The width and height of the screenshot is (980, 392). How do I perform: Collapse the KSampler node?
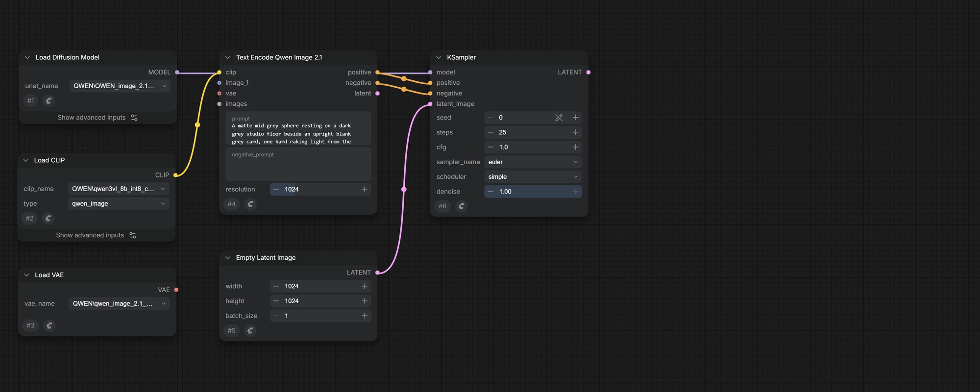439,57
